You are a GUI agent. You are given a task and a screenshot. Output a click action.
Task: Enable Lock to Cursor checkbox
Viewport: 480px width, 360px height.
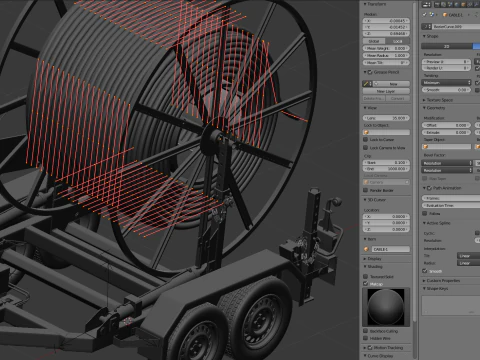pos(366,140)
